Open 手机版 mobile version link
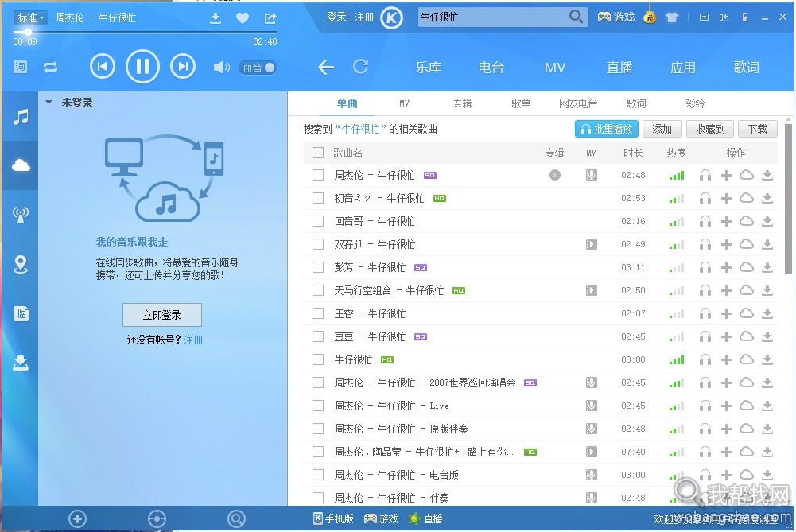Screen dimensions: 796x532 click(x=333, y=518)
